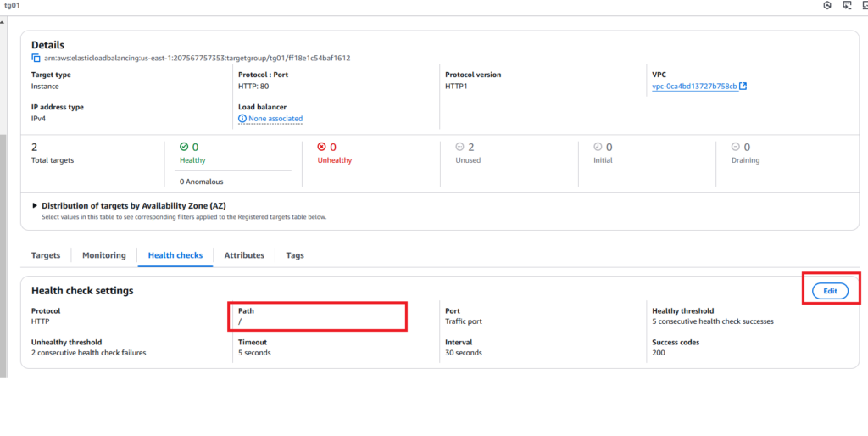
Task: Click the None associated load balancer link
Action: [275, 119]
